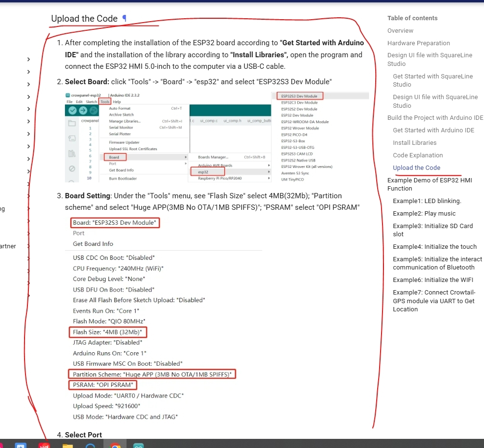Open the blue square arrow taskbar icon

(21, 445)
